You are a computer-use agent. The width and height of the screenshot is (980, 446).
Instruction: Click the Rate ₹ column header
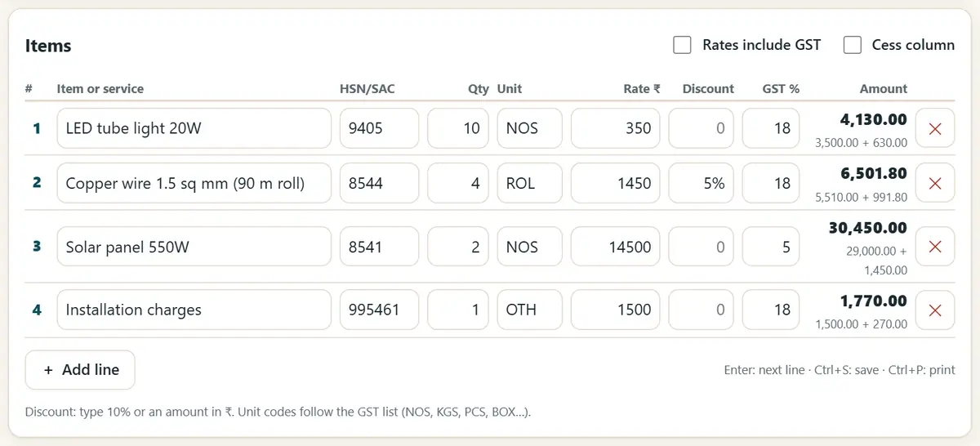(x=642, y=88)
